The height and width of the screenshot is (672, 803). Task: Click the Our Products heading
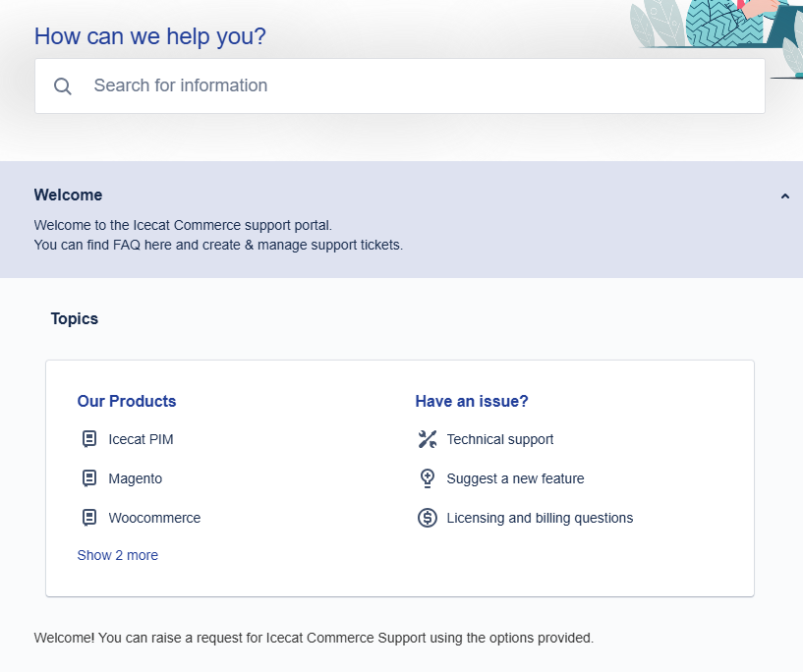tap(127, 401)
